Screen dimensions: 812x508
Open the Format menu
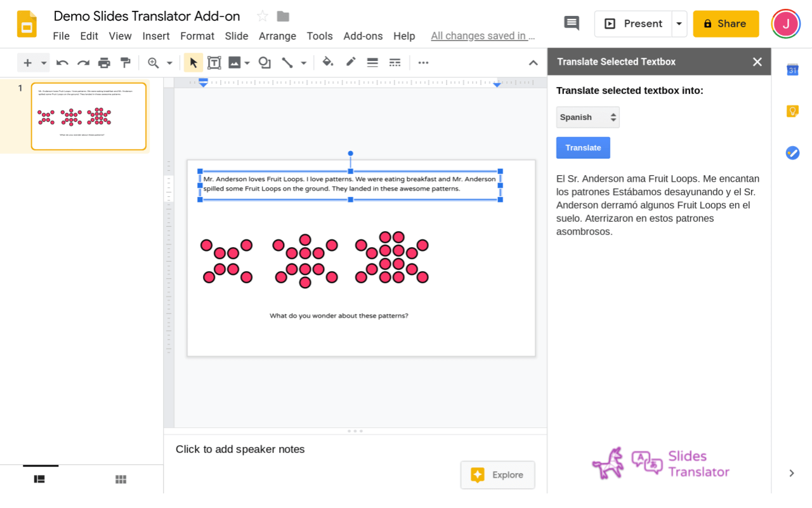click(197, 36)
